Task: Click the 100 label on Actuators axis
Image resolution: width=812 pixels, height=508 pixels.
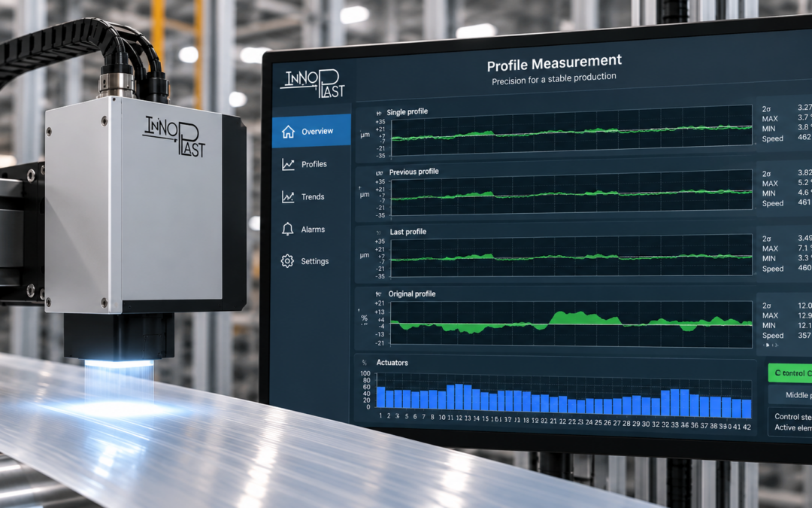Action: click(x=365, y=373)
